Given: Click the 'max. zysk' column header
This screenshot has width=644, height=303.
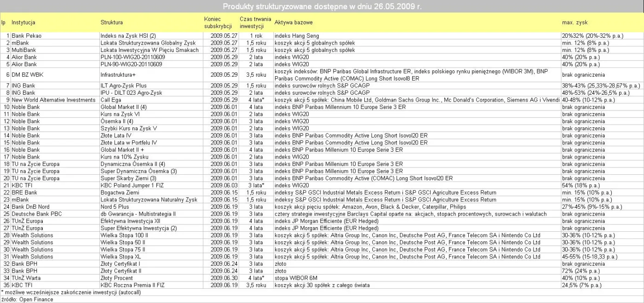Looking at the screenshot, I should 575,22.
